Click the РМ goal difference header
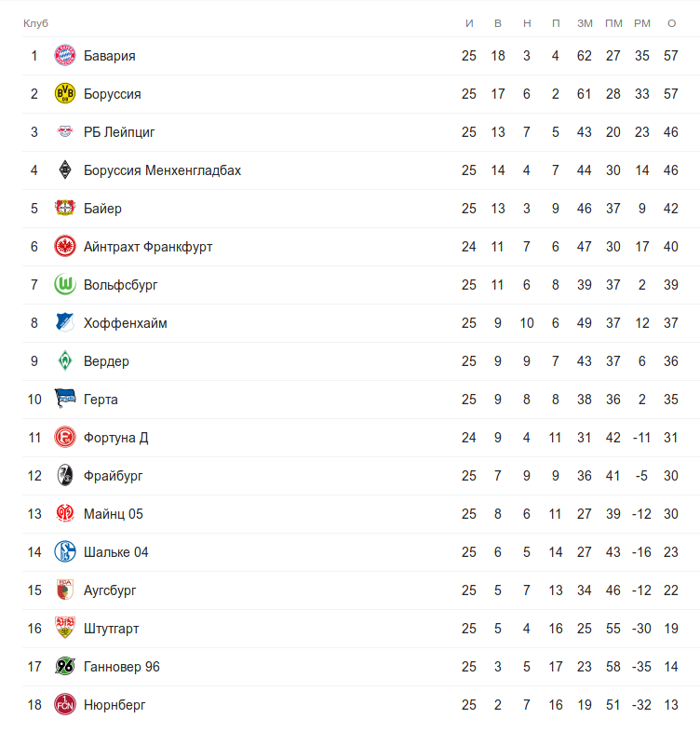The image size is (700, 746). click(x=641, y=22)
